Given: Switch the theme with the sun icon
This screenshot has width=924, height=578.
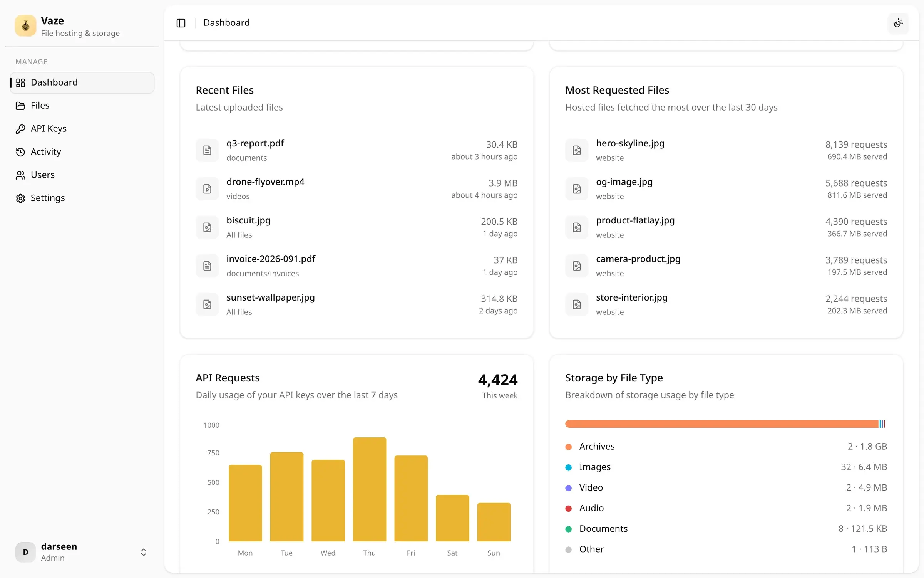Looking at the screenshot, I should coord(898,23).
